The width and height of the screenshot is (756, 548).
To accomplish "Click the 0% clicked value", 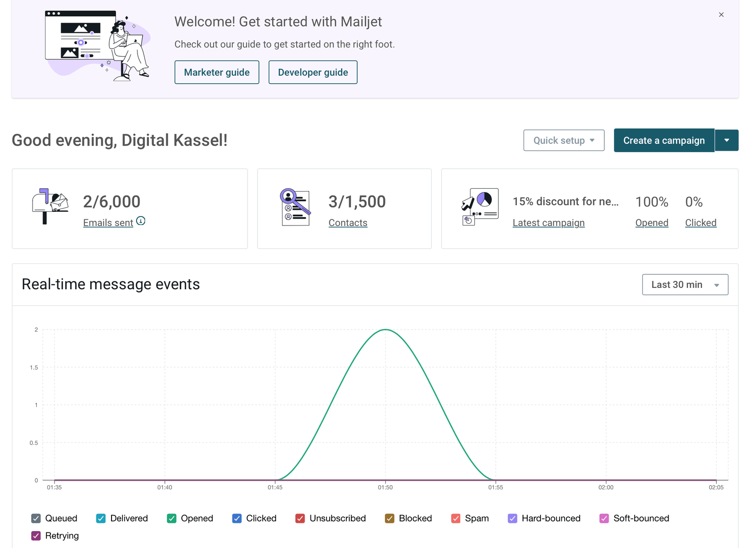I will click(694, 202).
